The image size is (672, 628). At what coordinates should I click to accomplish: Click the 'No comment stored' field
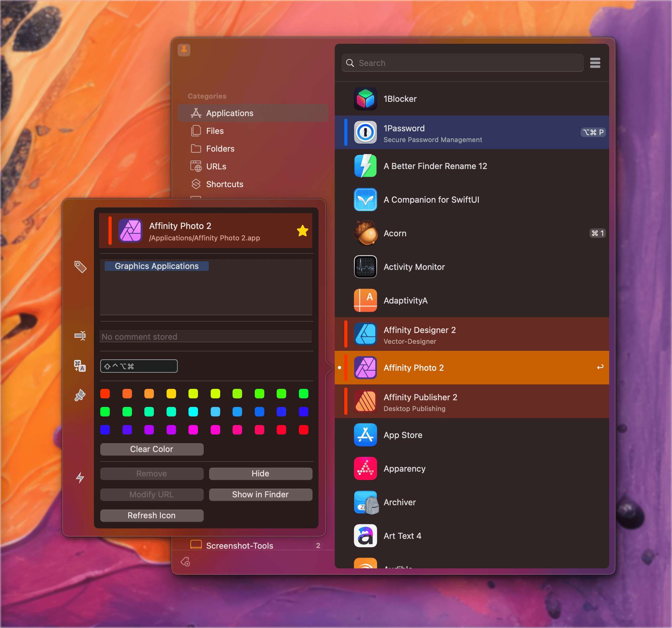[x=206, y=337]
